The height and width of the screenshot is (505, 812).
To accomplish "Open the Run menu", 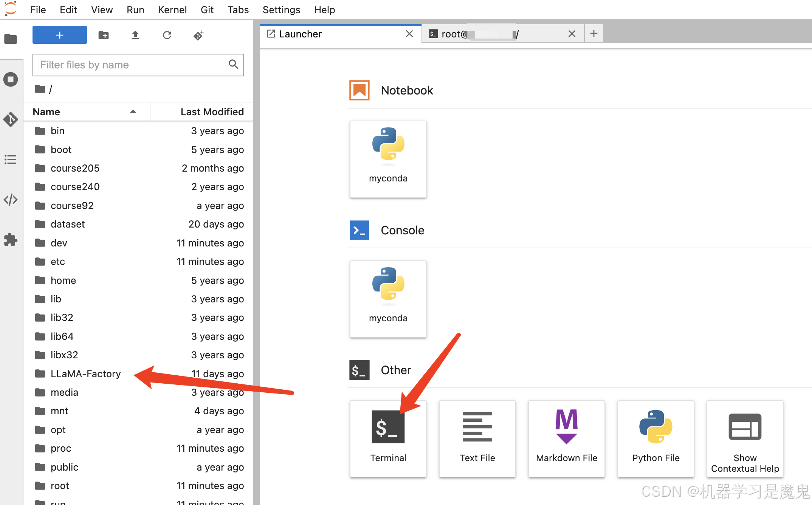I will tap(135, 10).
